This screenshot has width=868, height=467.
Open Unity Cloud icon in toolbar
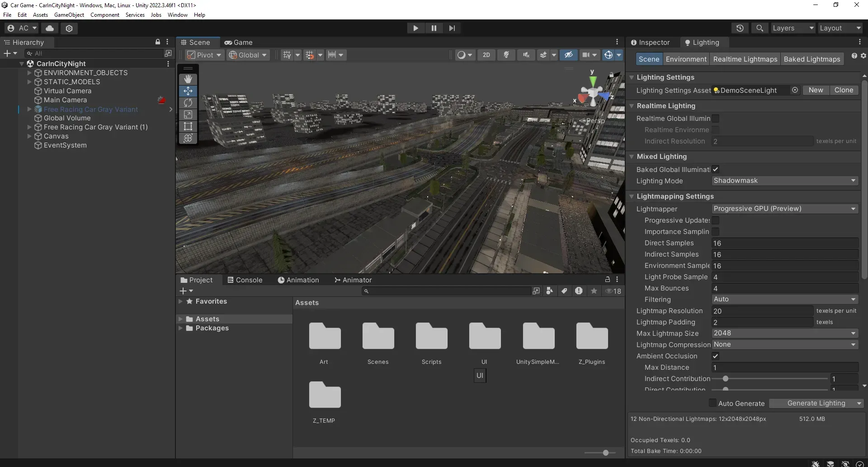tap(50, 28)
